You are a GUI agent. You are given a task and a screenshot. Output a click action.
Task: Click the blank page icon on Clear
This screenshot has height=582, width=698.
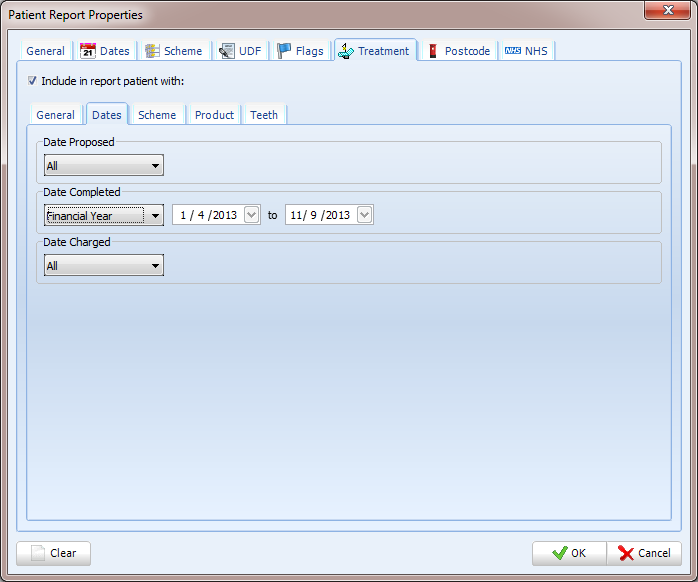coord(38,553)
